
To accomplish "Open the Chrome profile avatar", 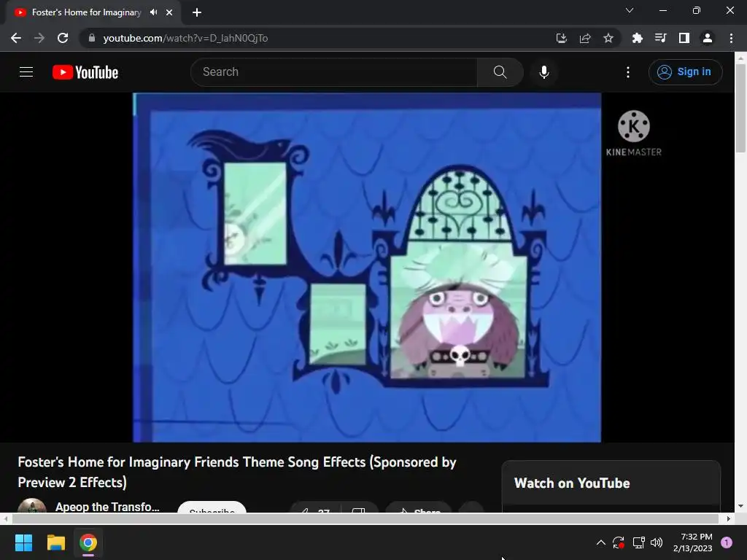I will pyautogui.click(x=708, y=38).
